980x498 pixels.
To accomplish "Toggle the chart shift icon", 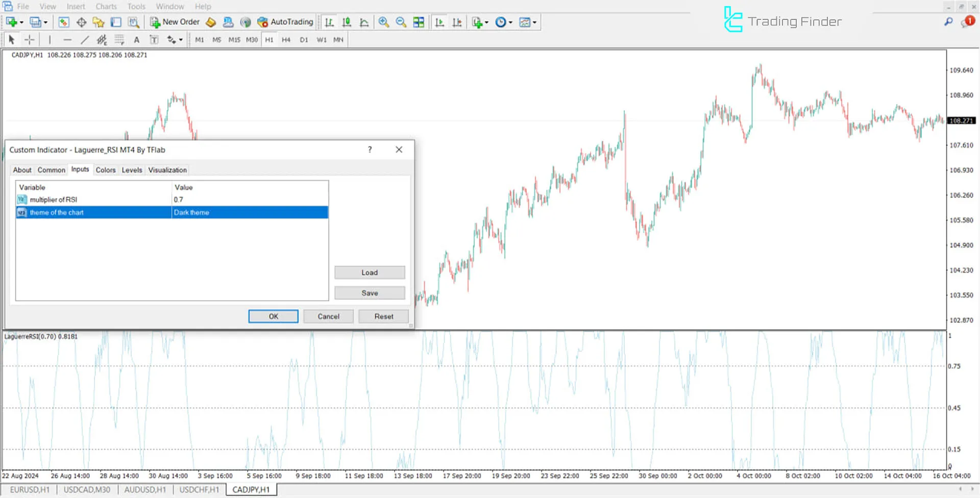I will click(457, 22).
